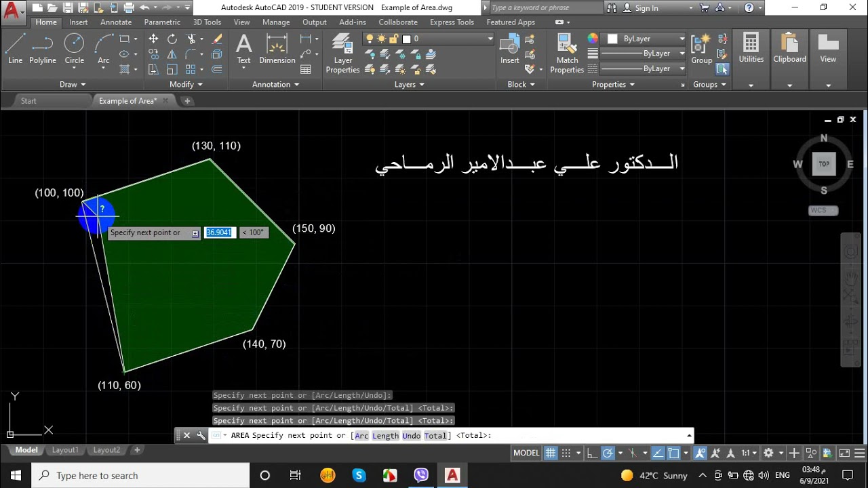Screen dimensions: 868x488
Task: Click the new drawing tab plus button
Action: coord(187,101)
